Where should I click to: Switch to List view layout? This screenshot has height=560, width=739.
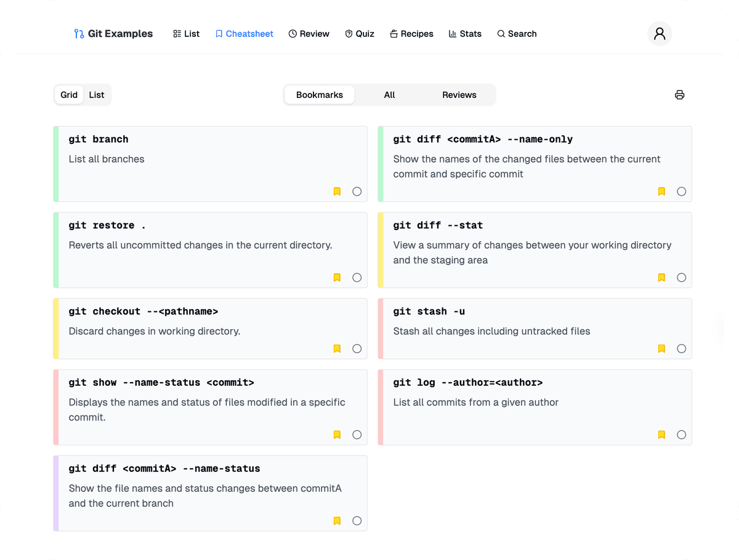point(97,95)
